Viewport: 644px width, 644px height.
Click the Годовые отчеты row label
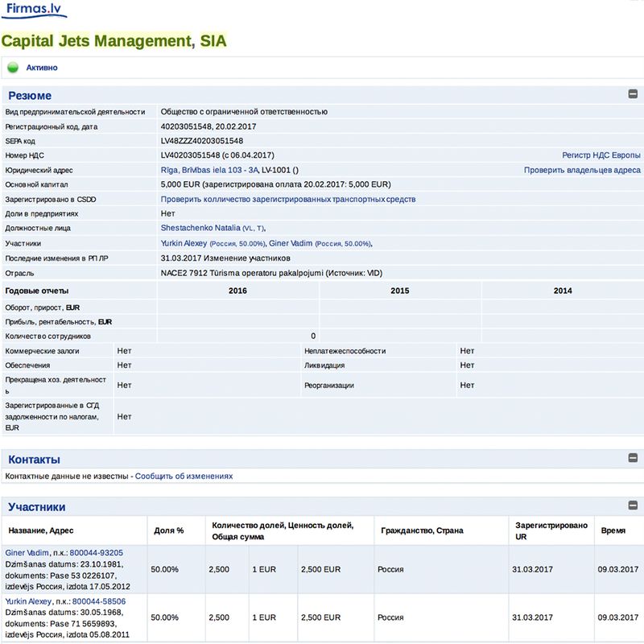tap(36, 291)
